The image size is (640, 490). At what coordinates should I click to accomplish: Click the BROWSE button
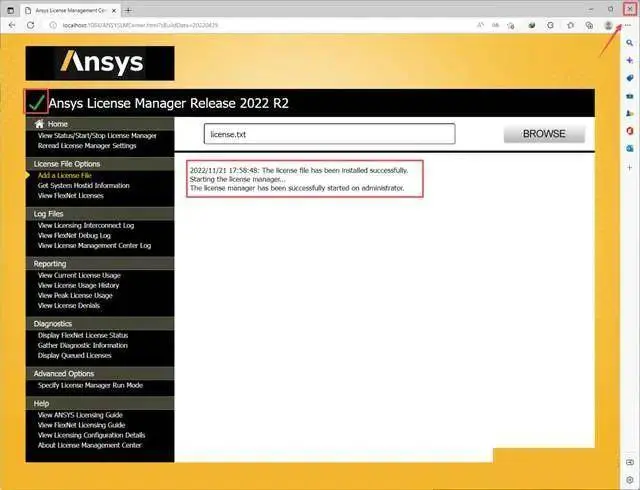coord(544,134)
